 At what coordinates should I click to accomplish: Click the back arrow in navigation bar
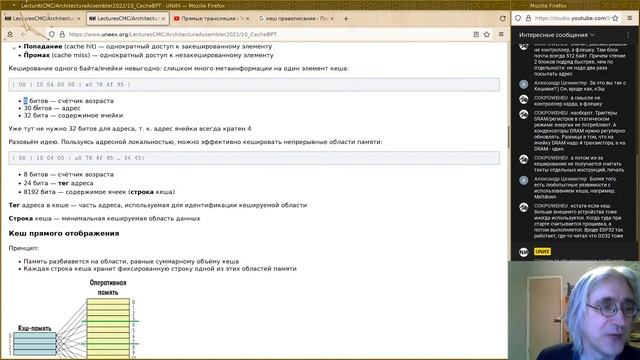click(x=23, y=34)
